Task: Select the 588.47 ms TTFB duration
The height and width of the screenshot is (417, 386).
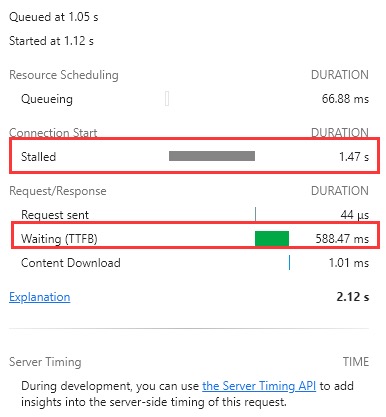Action: [x=342, y=239]
